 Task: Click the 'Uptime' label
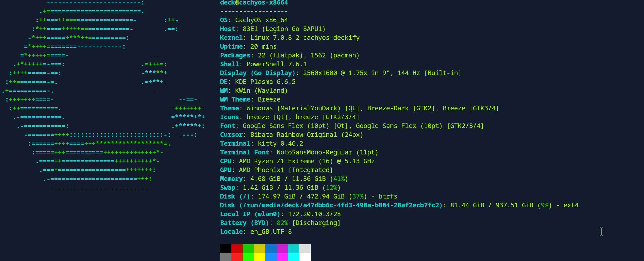pyautogui.click(x=231, y=47)
